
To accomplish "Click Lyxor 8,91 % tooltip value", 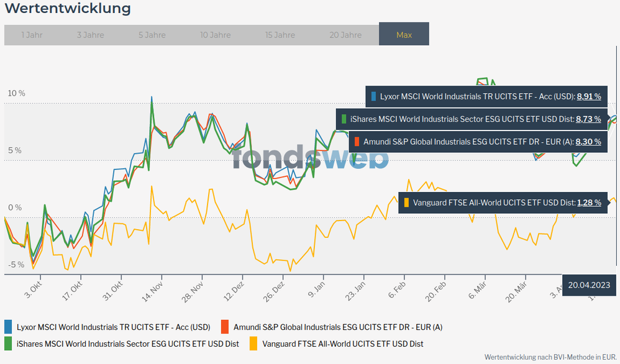I will 588,96.
